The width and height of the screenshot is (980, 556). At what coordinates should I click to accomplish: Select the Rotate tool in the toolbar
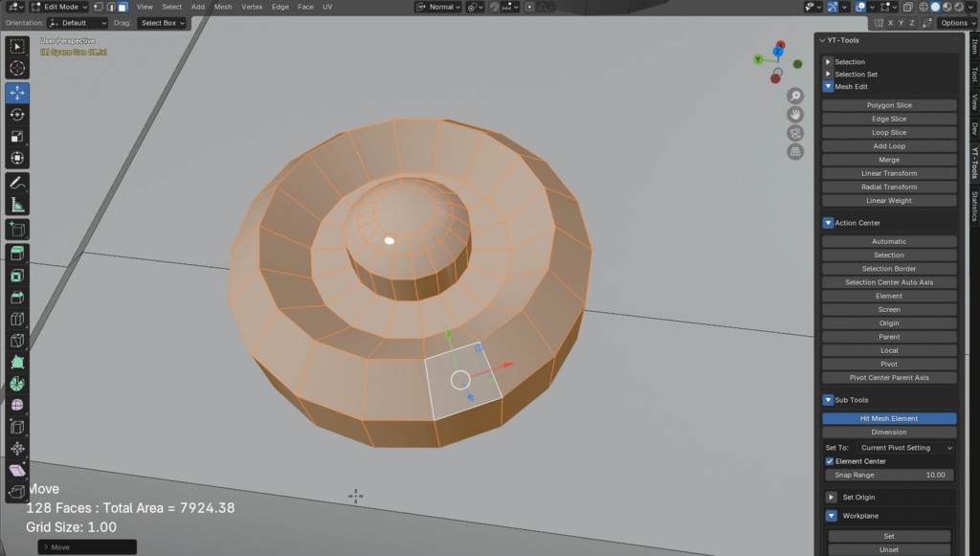coord(16,116)
